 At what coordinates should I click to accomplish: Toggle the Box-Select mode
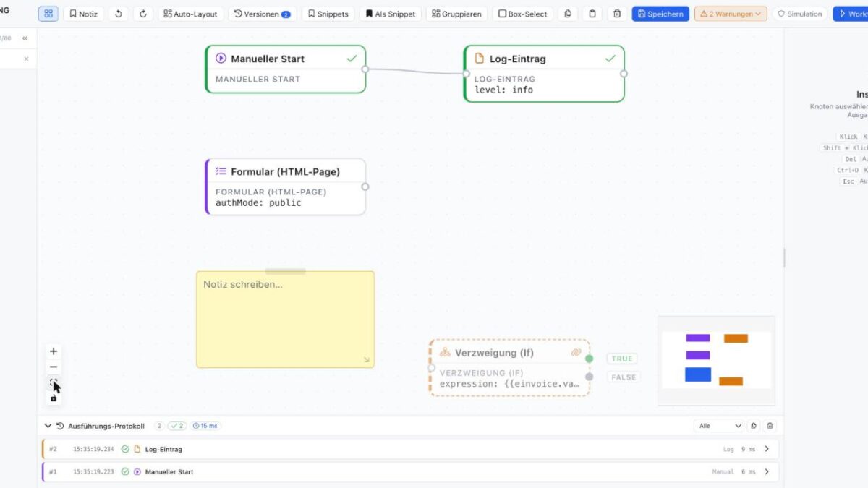click(523, 14)
